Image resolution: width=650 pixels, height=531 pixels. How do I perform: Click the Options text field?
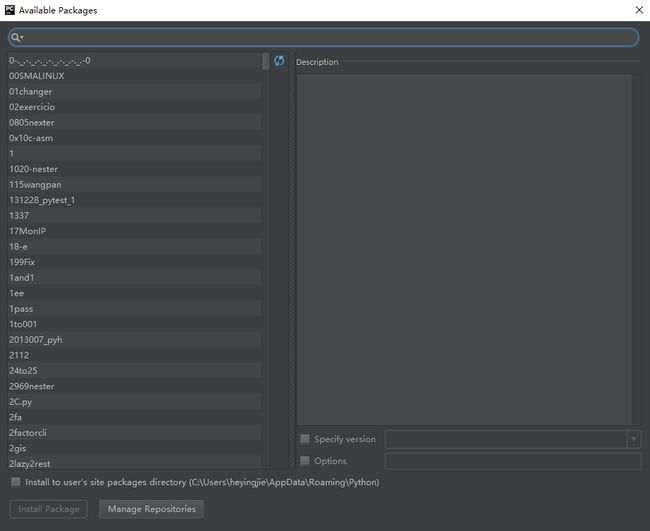tap(513, 461)
